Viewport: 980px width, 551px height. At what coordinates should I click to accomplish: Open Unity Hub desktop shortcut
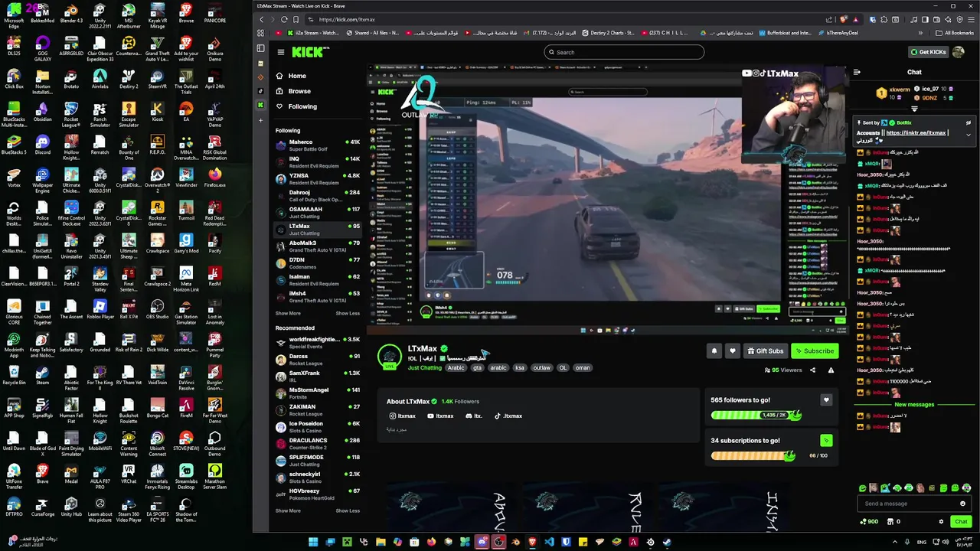pos(71,507)
